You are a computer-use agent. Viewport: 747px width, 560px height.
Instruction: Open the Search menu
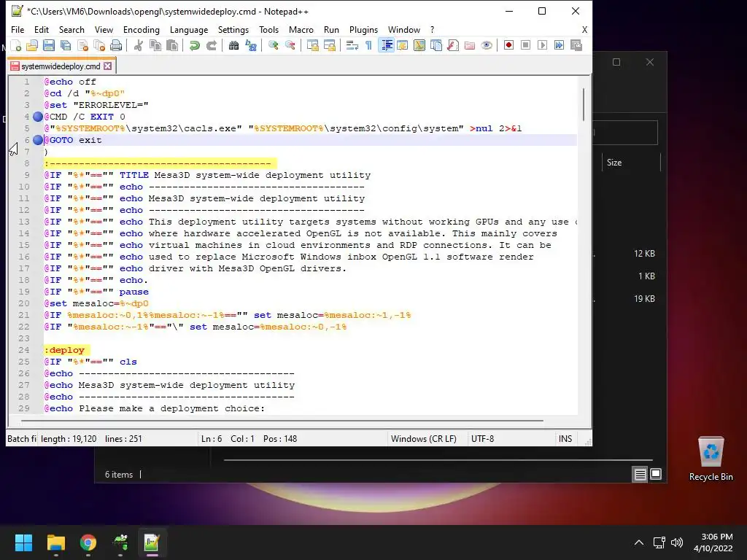click(71, 29)
